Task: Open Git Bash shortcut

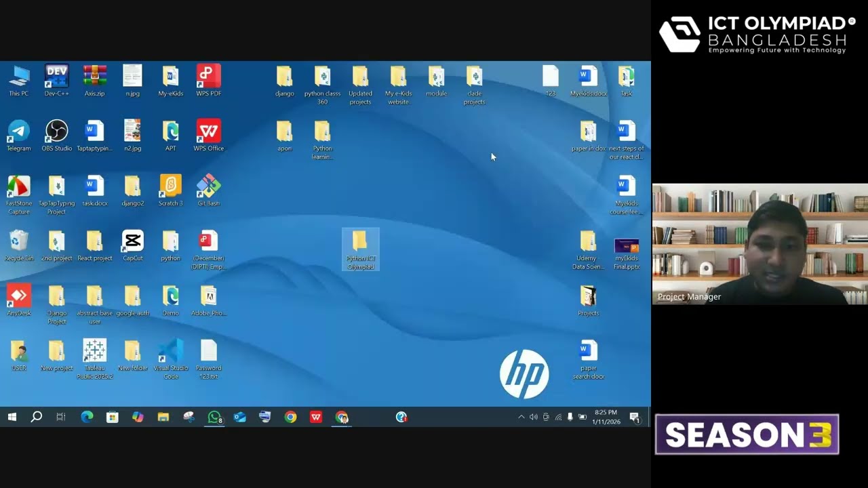Action: coord(209,190)
